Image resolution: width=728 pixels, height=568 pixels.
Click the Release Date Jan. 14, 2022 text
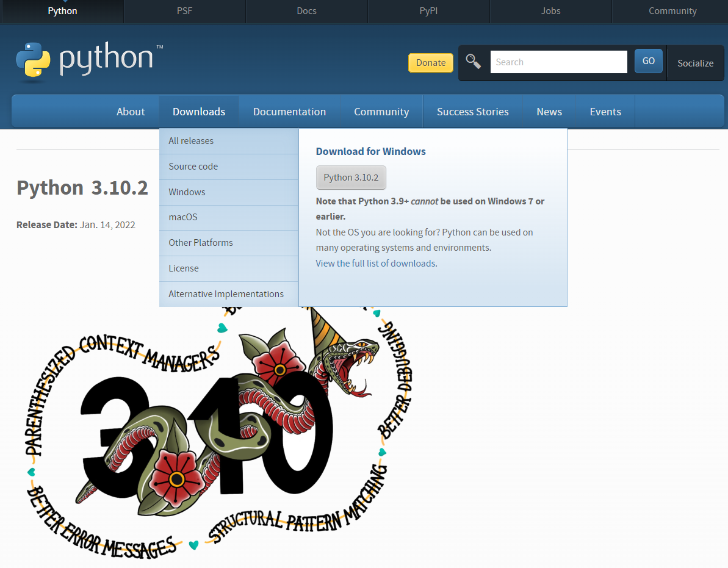pos(76,225)
